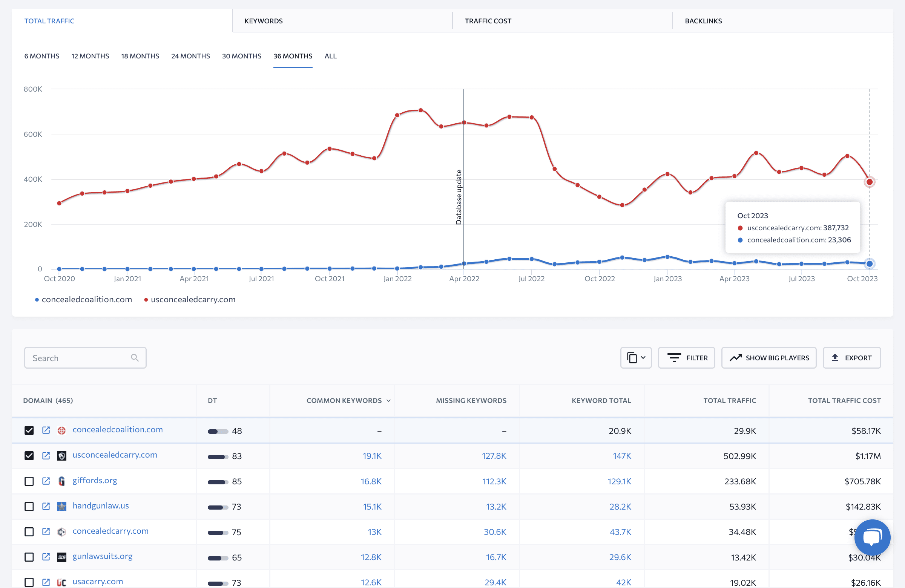The height and width of the screenshot is (588, 905).
Task: Open 112.3K missing keywords for giffords.org
Action: (494, 481)
